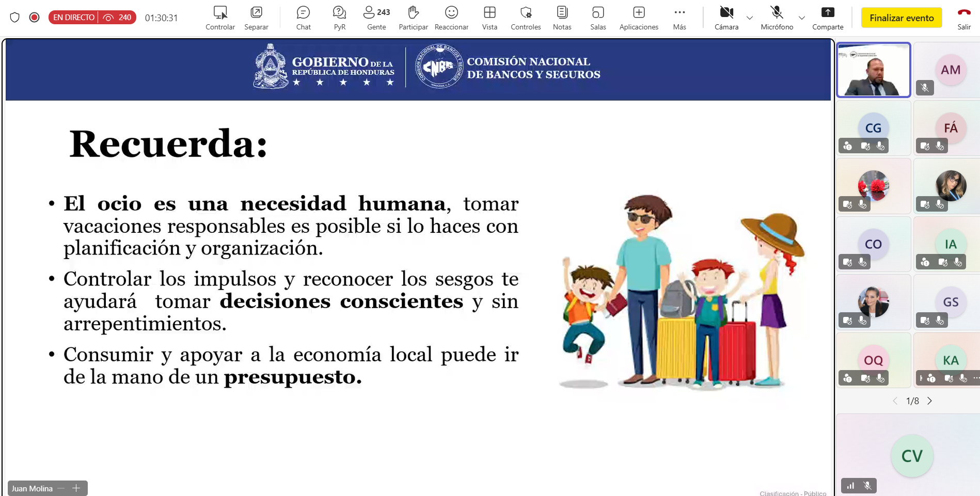Click Salir to leave the meeting
The image size is (980, 496).
click(x=963, y=18)
